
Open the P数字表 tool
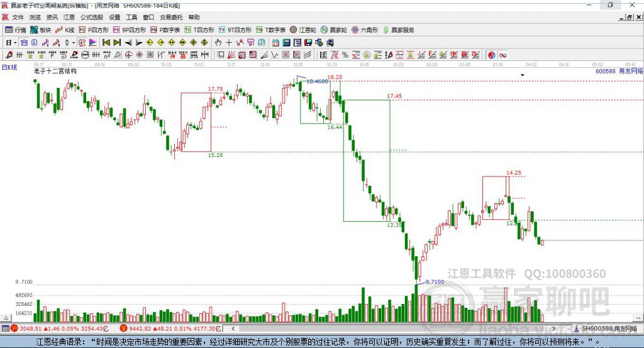pyautogui.click(x=165, y=30)
